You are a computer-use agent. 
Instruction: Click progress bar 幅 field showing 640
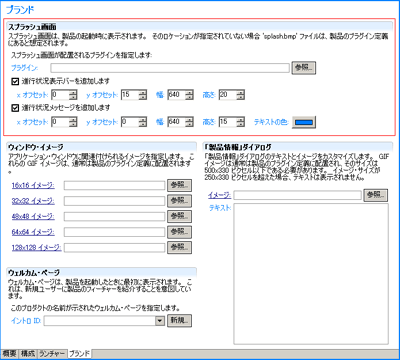(177, 95)
